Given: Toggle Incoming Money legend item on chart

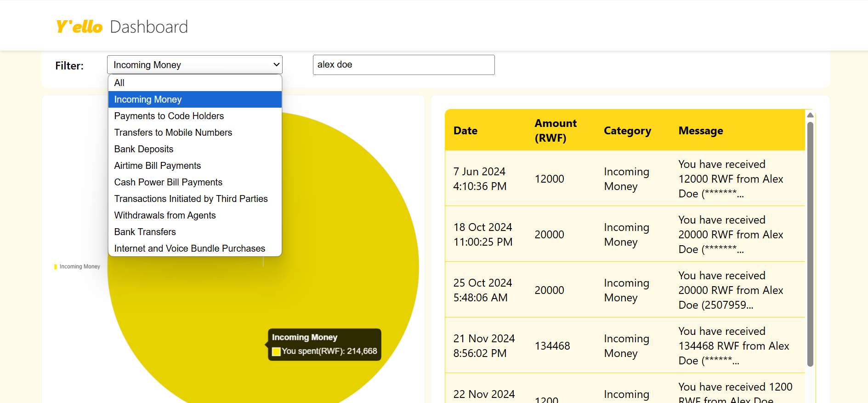Looking at the screenshot, I should coord(77,267).
